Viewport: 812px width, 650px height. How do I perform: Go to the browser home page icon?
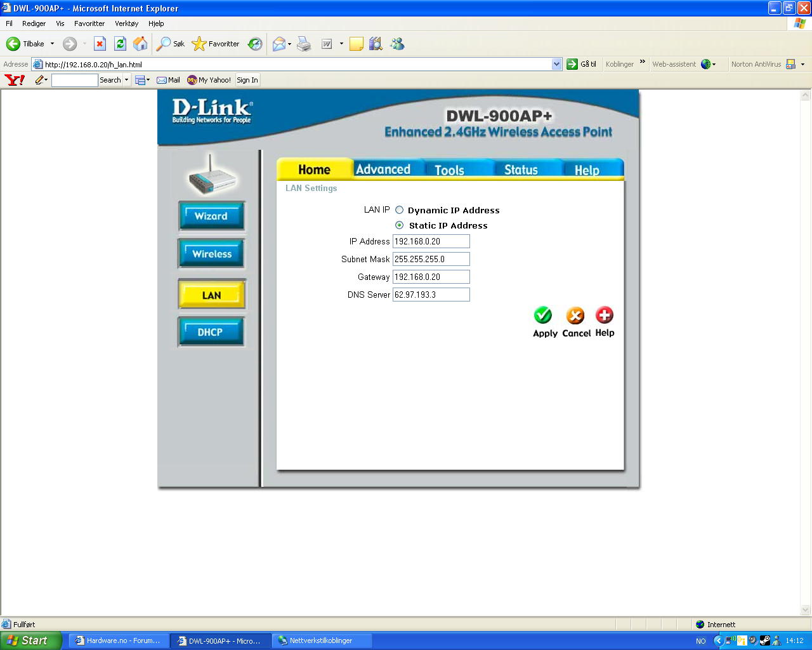140,44
